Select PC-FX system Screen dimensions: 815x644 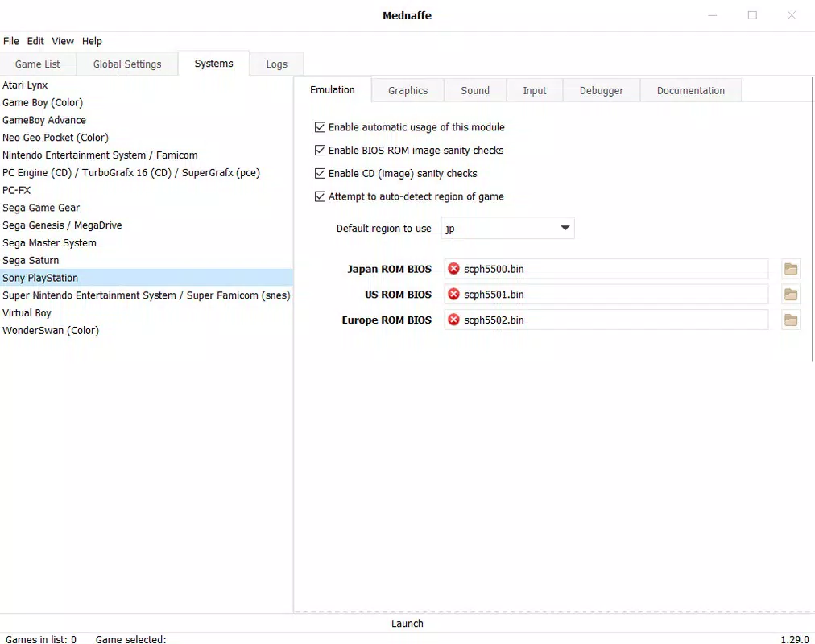(147, 190)
